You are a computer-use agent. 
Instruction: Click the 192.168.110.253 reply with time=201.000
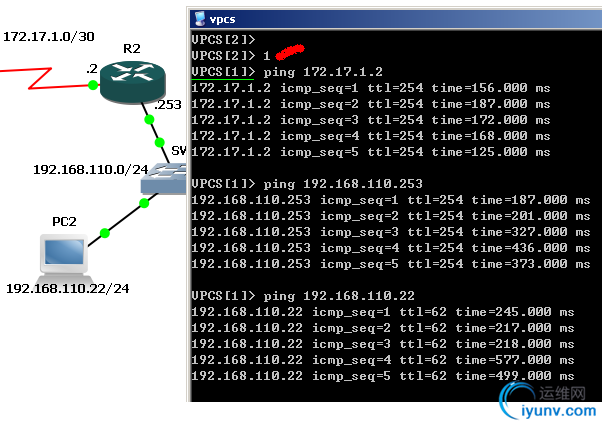click(391, 216)
